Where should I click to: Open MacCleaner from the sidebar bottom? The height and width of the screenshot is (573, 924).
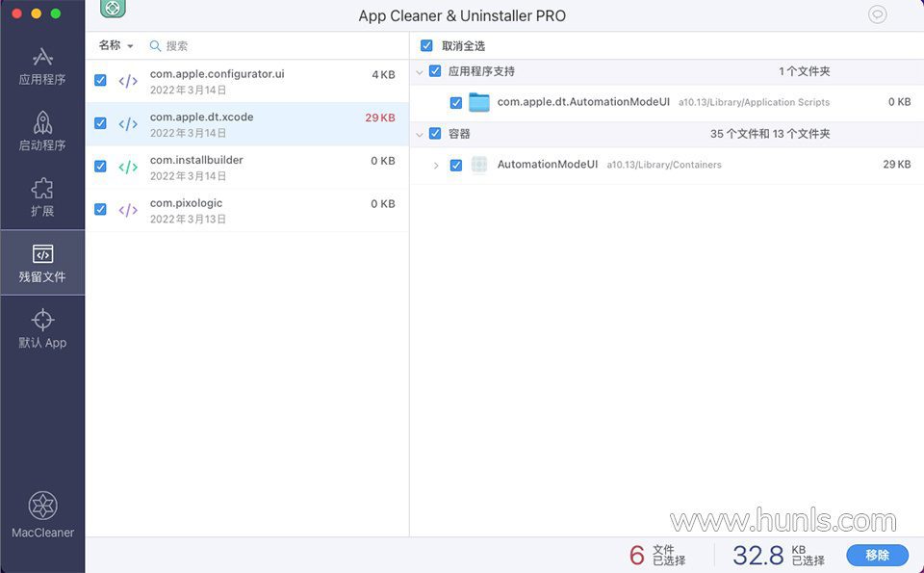tap(43, 514)
